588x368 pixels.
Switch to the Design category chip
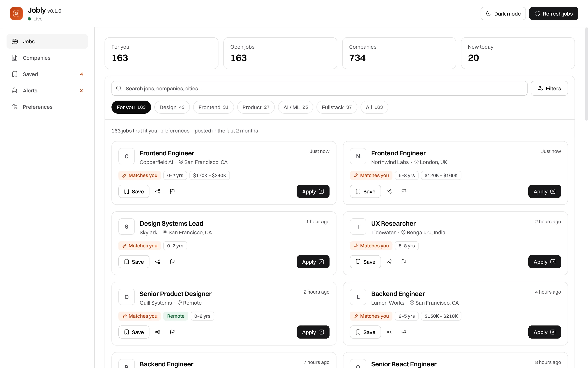pyautogui.click(x=172, y=107)
